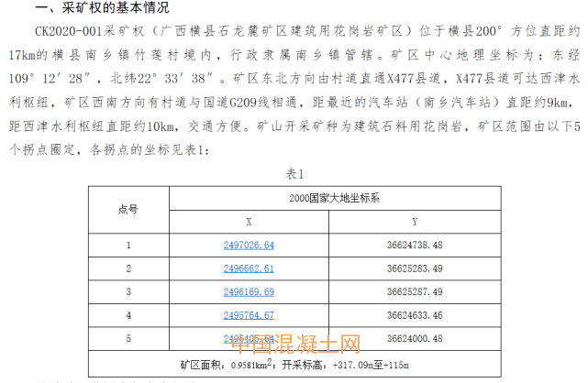Viewport: 588px width, 383px height.
Task: Click the 中国混凝土网 watermark text
Action: [x=295, y=346]
